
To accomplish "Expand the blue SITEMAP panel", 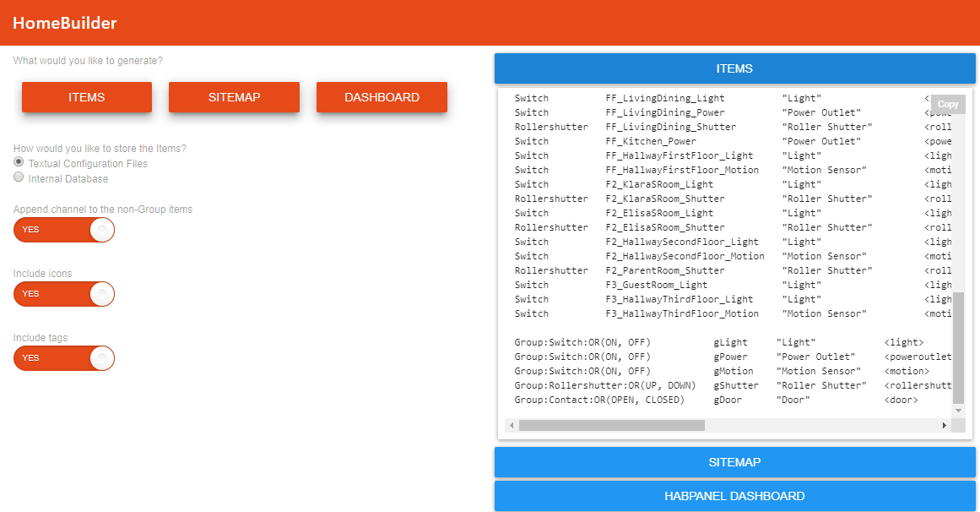I will pyautogui.click(x=734, y=462).
